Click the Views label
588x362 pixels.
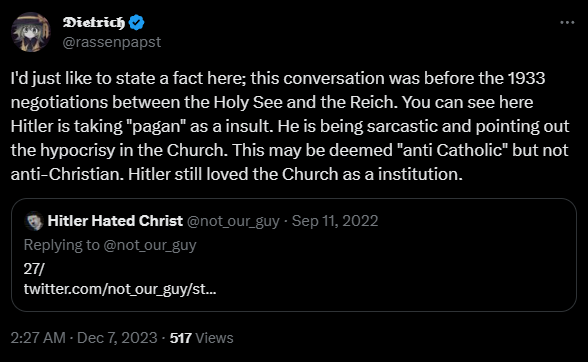(214, 338)
